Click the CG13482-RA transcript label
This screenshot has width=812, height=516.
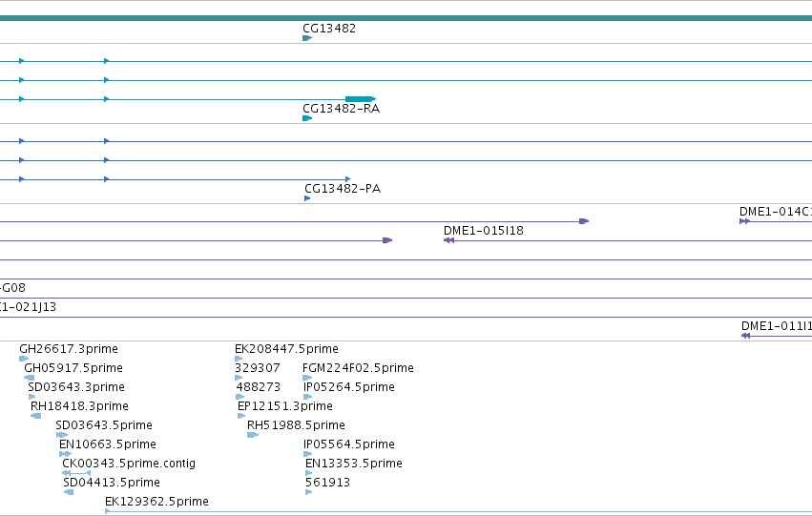341,109
